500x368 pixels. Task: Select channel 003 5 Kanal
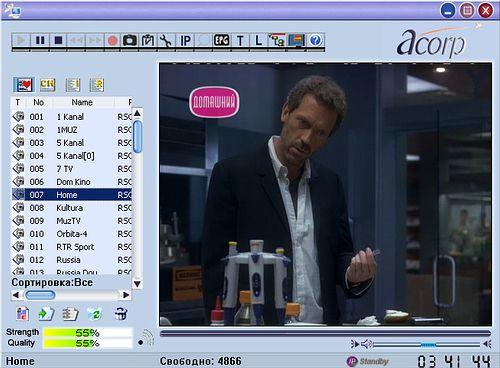[x=72, y=143]
